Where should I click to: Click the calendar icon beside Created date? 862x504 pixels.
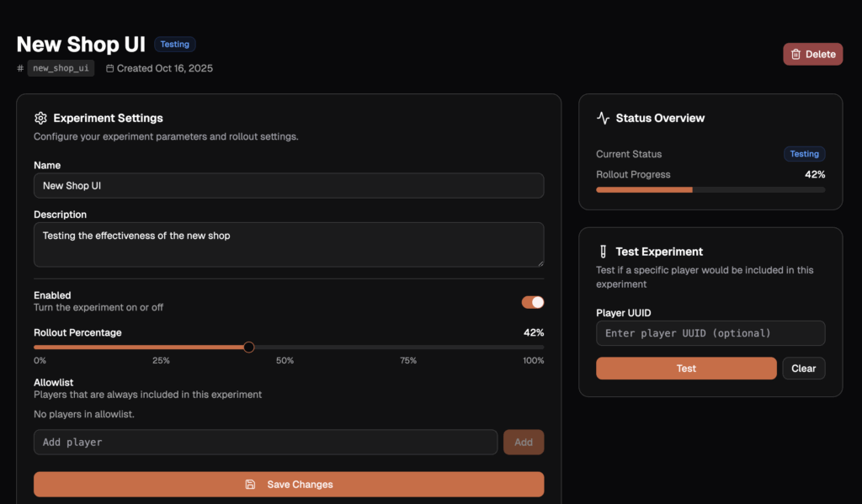[x=110, y=69]
